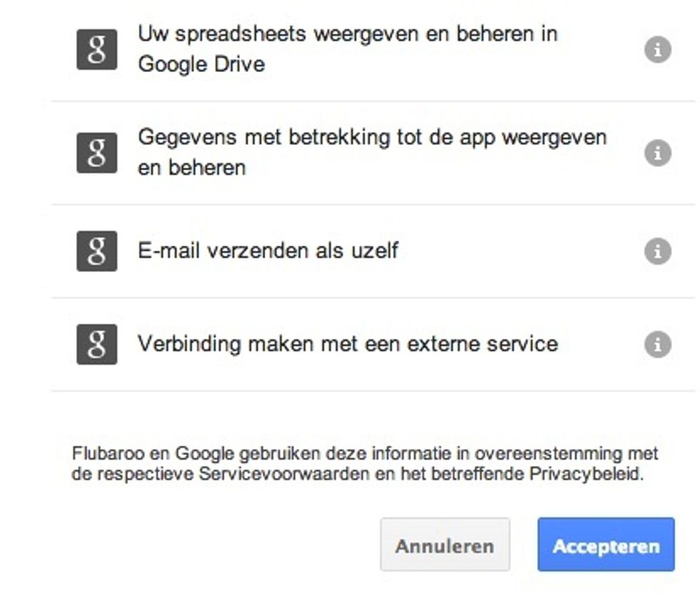Select the E-mail verzenden als uzelf text
Screen dimensions: 700x595
pos(268,251)
